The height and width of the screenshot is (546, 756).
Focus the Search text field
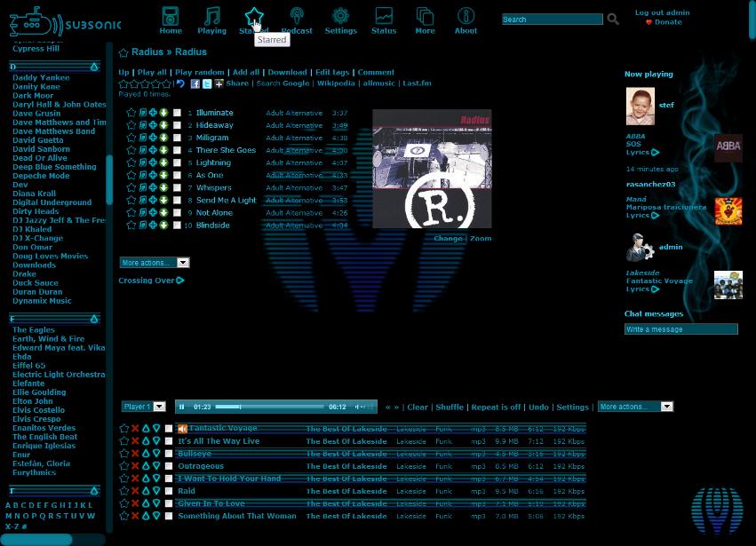click(x=553, y=20)
